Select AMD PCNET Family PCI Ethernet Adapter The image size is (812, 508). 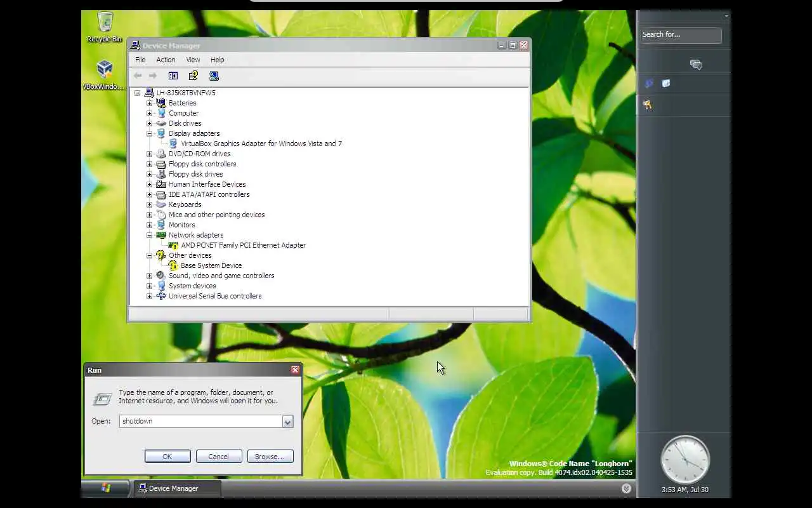243,245
